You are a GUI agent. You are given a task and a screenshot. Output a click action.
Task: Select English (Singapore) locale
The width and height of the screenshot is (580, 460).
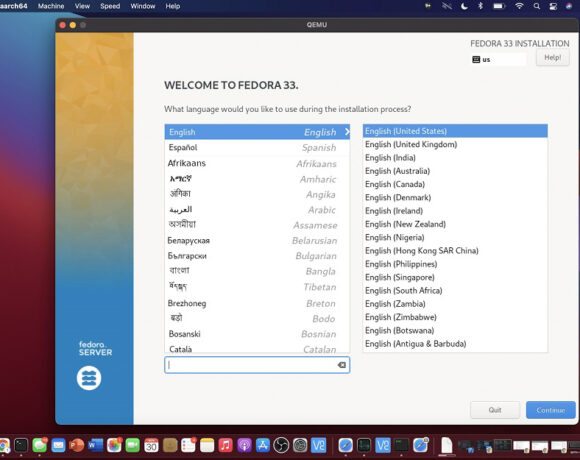[x=455, y=277]
